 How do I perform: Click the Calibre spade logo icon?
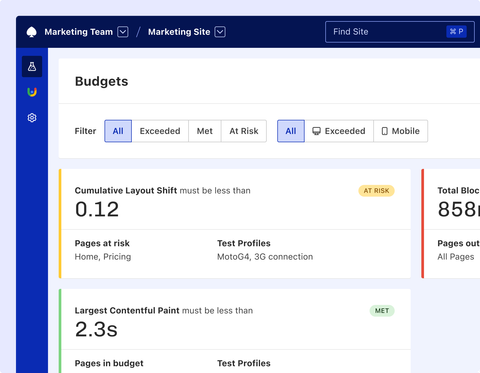pyautogui.click(x=31, y=32)
